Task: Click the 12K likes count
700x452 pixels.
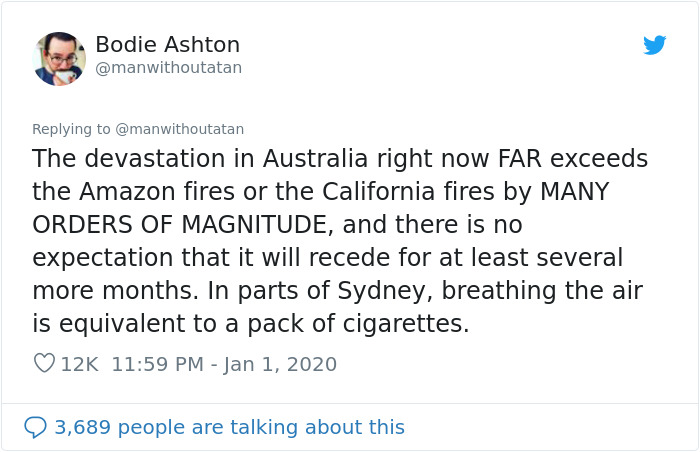Action: tap(79, 364)
